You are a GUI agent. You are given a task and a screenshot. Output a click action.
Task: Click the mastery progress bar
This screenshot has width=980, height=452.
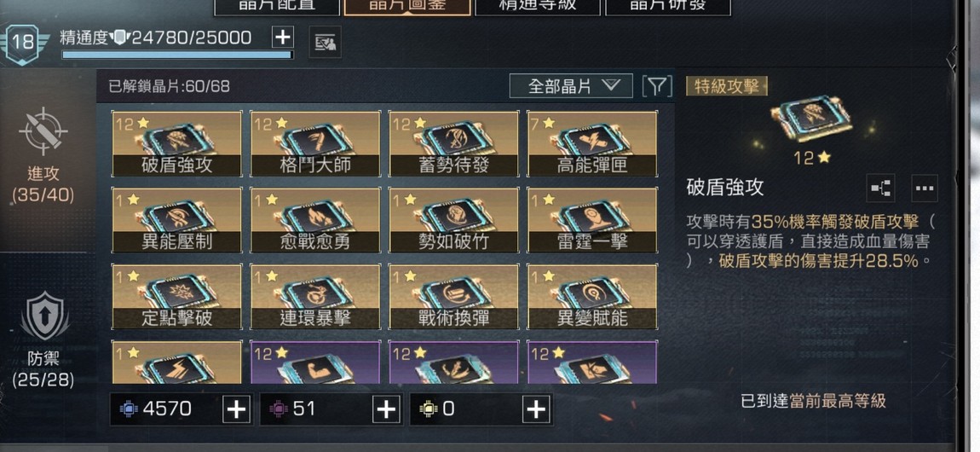point(177,55)
